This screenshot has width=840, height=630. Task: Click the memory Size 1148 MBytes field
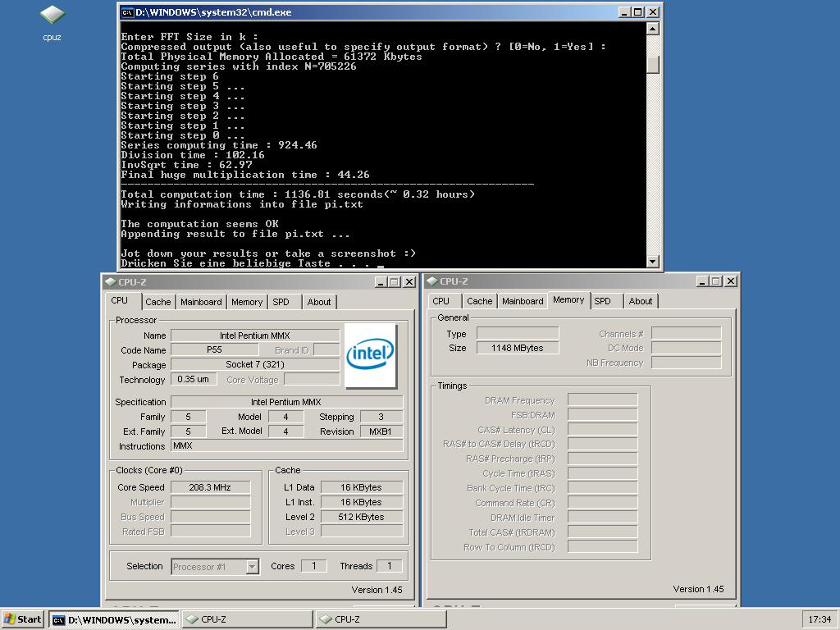(x=518, y=348)
